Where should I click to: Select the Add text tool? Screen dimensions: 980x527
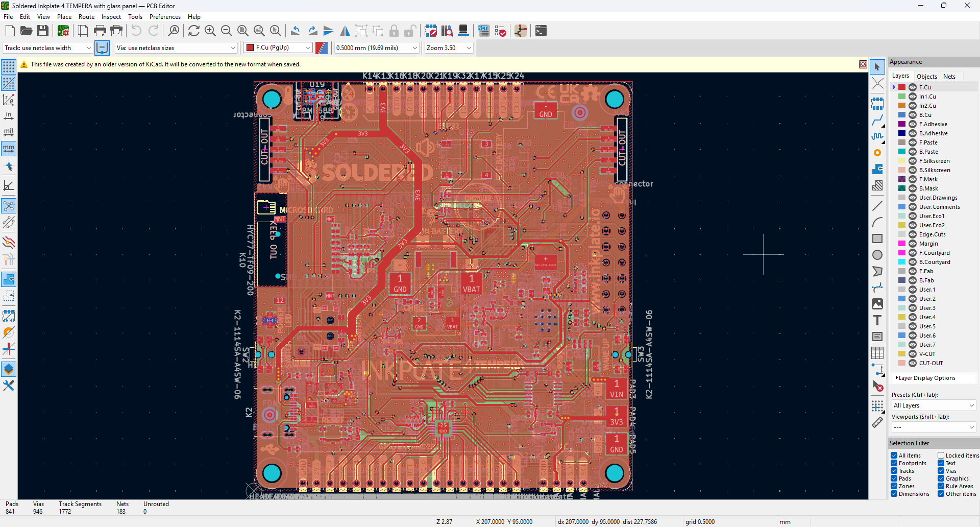877,320
